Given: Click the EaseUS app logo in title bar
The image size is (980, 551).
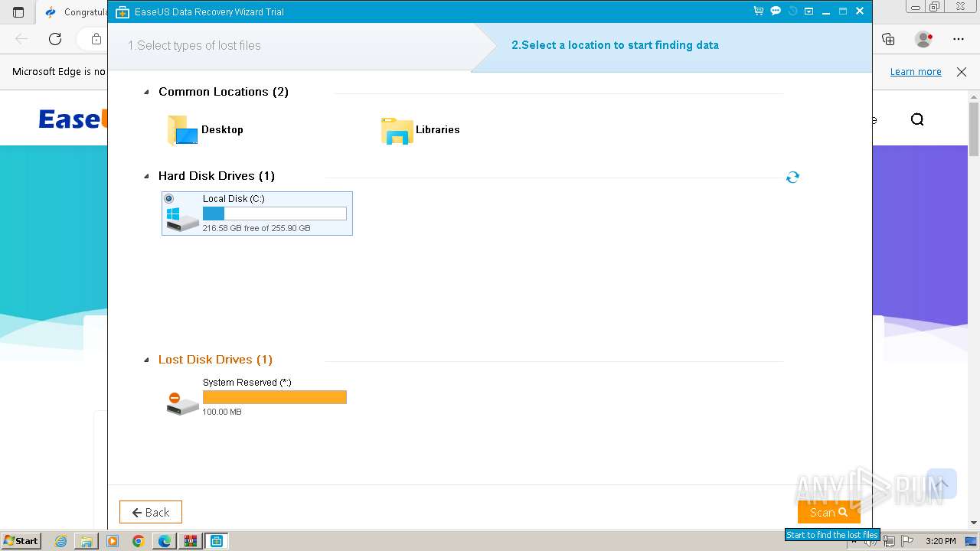Looking at the screenshot, I should click(x=122, y=11).
